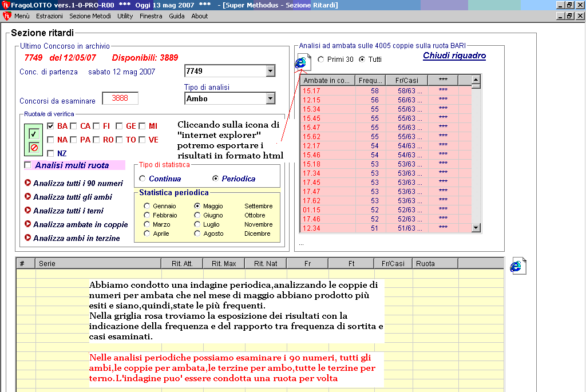This screenshot has height=392, width=586.
Task: Click the Internet Explorer icon beside the yellow table
Action: click(x=517, y=266)
